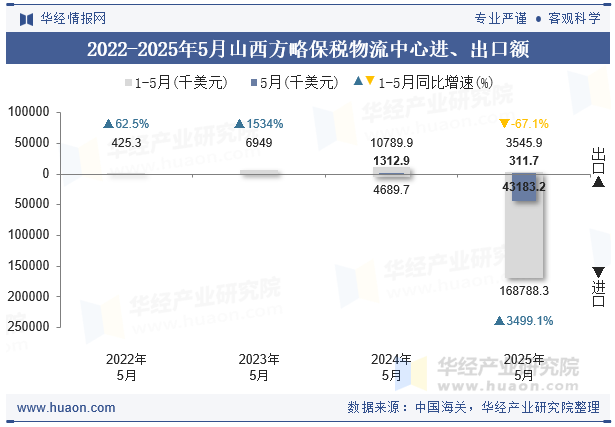Click the black down arrow above 进口
Screen dimensions: 615x427
pyautogui.click(x=598, y=272)
